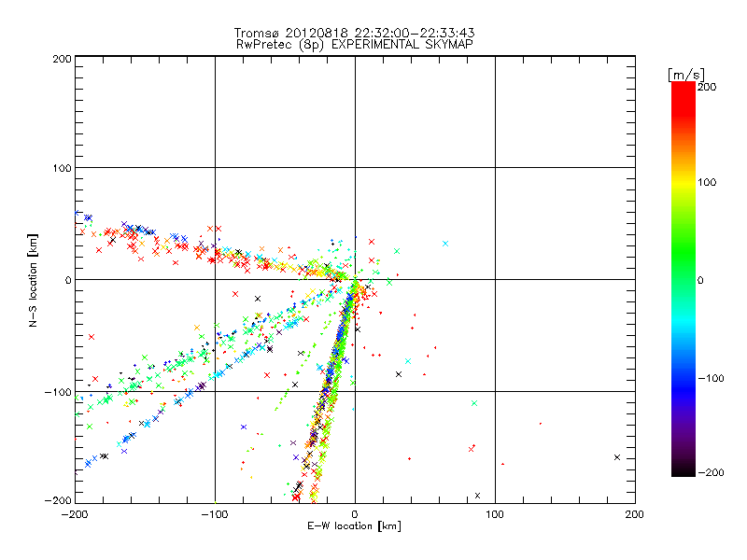
Task: Click the black X marker at plot bottom right
Action: (477, 496)
